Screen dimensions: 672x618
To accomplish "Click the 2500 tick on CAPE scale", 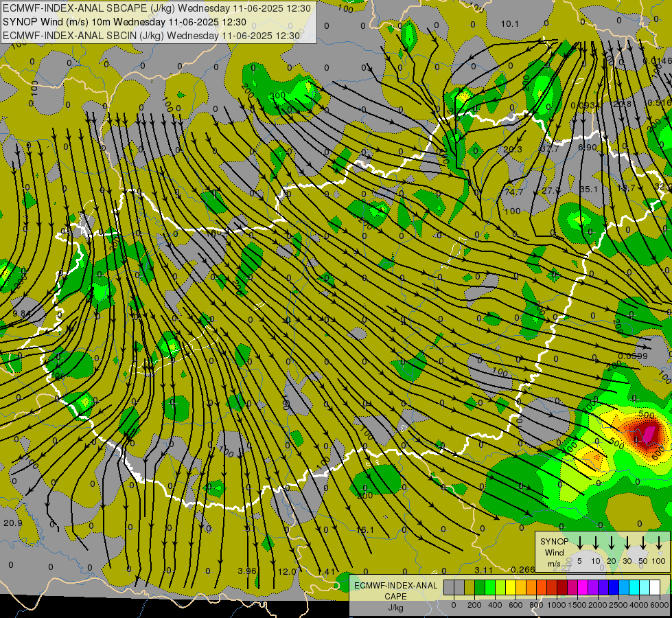I will pos(618,605).
